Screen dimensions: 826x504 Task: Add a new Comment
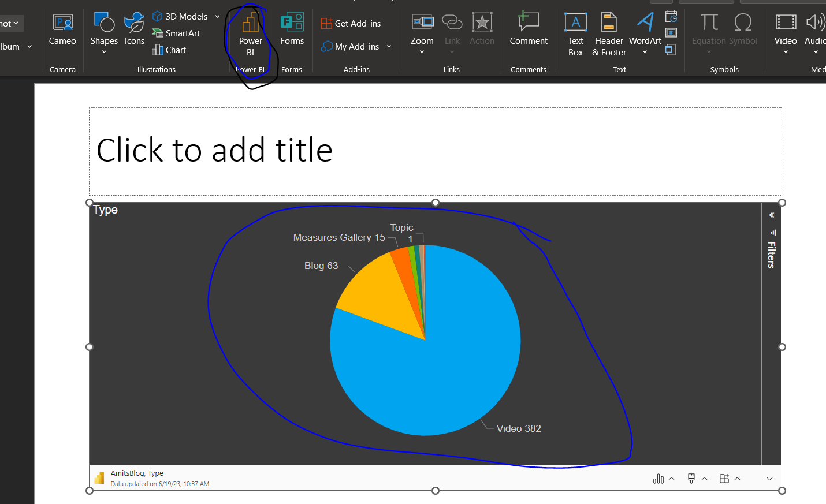(x=529, y=29)
